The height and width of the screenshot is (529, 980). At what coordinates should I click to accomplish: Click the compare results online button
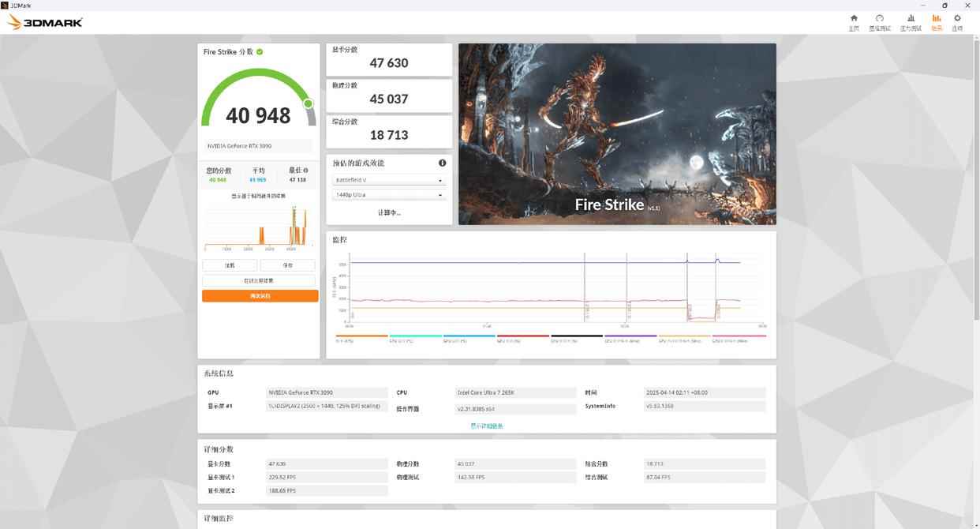[x=259, y=280]
